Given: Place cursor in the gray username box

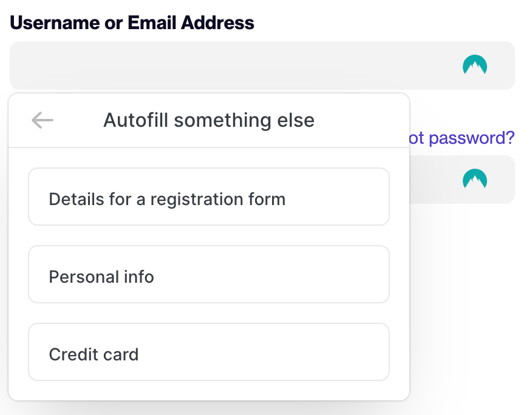Looking at the screenshot, I should tap(262, 66).
